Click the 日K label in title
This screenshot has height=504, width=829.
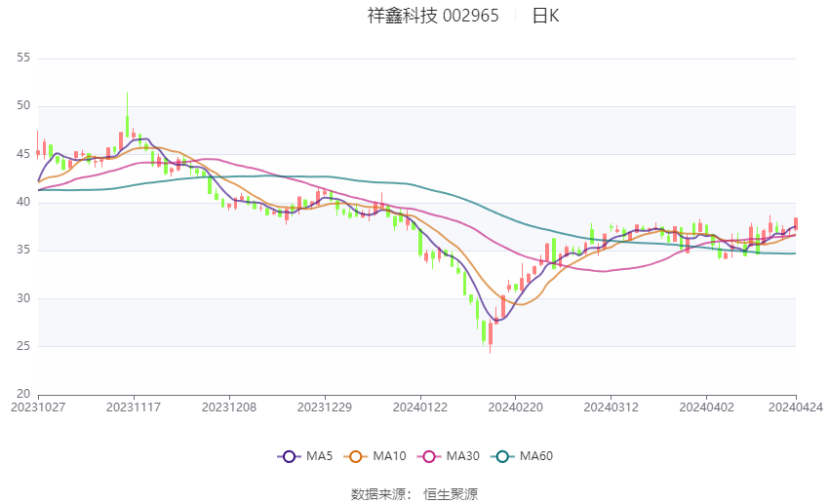(x=545, y=16)
